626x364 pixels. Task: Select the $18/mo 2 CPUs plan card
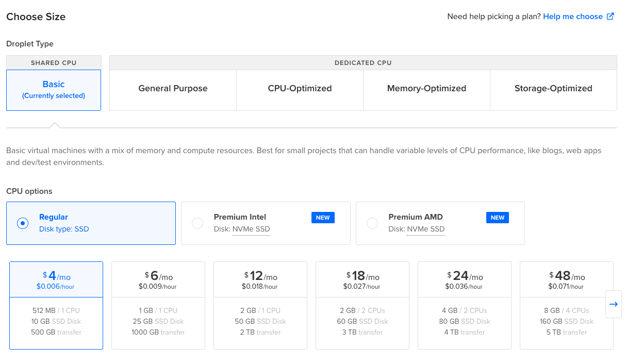(363, 305)
